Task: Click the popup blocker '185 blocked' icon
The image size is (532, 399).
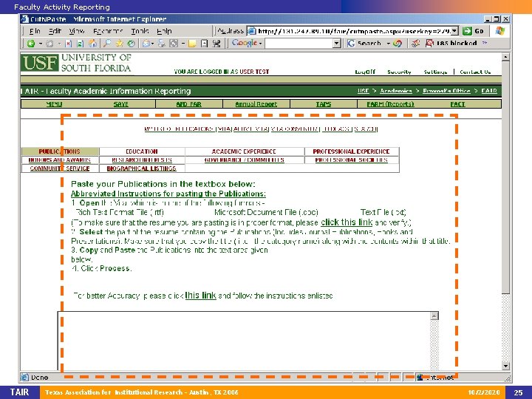Action: [429, 43]
